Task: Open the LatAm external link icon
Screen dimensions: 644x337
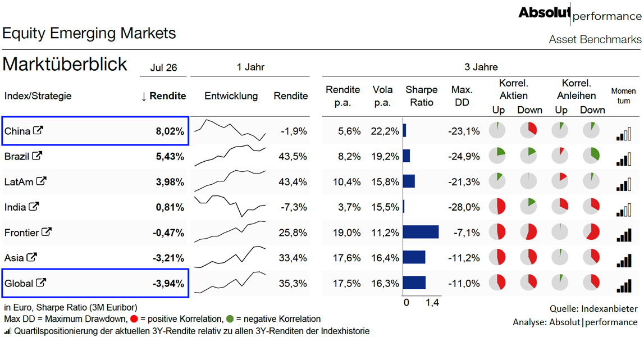Action: click(41, 181)
